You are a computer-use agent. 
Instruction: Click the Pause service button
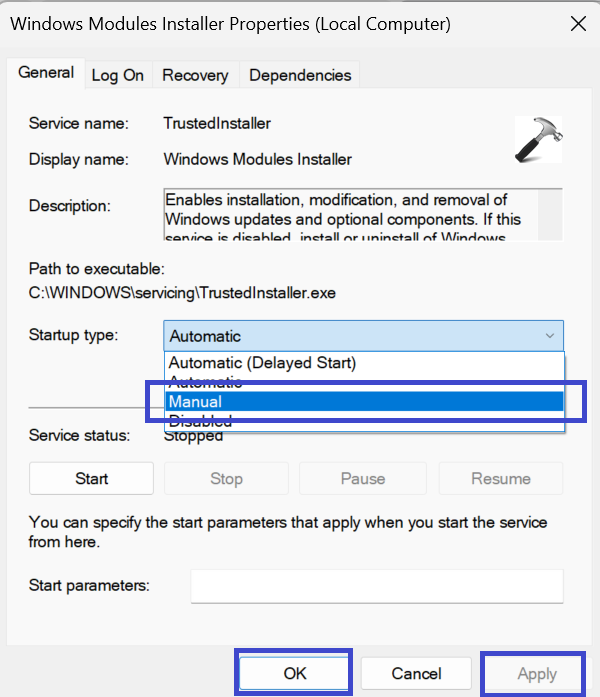click(x=362, y=478)
